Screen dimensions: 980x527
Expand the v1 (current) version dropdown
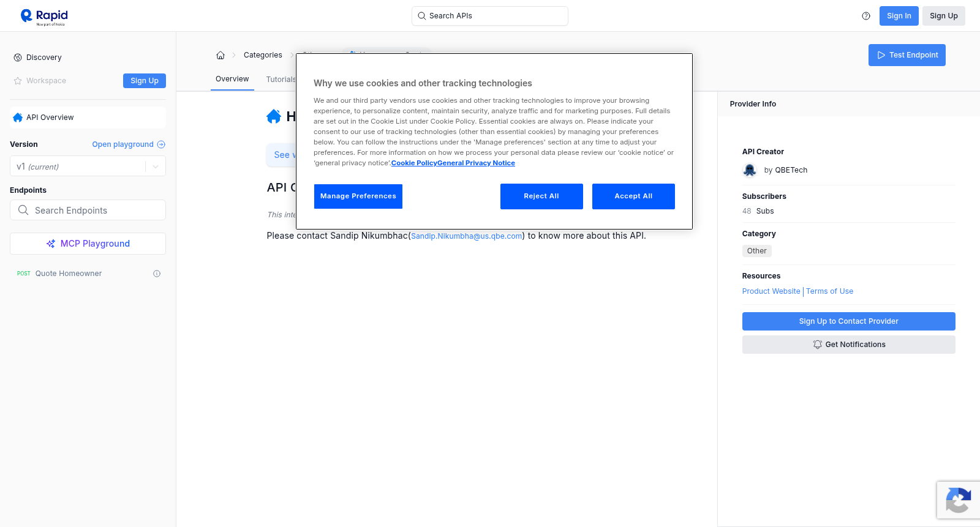[88, 166]
